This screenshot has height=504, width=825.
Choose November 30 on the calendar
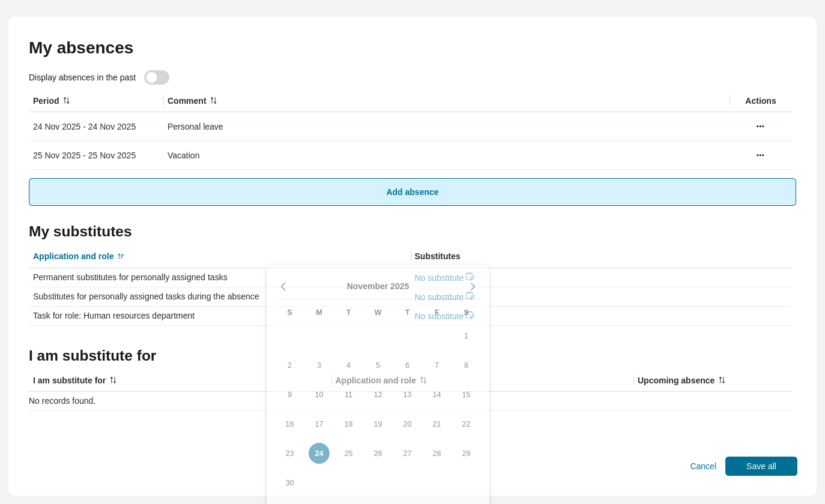tap(289, 483)
